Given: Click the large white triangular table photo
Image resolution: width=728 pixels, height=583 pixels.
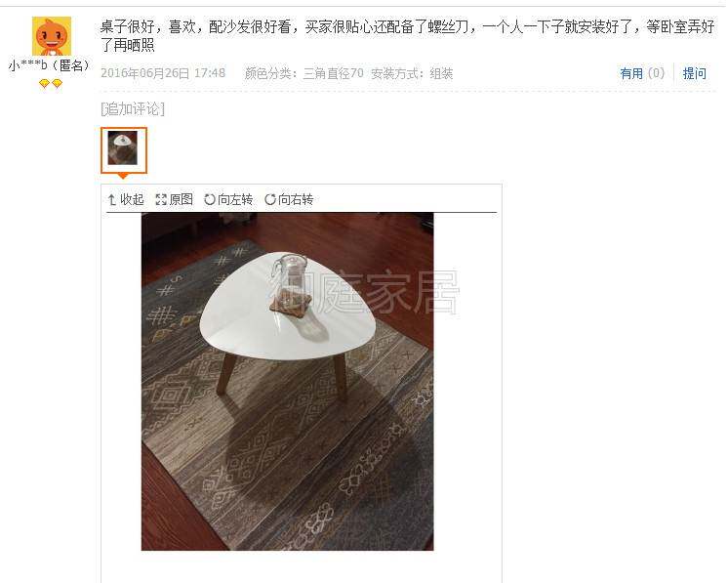Looking at the screenshot, I should pyautogui.click(x=287, y=382).
